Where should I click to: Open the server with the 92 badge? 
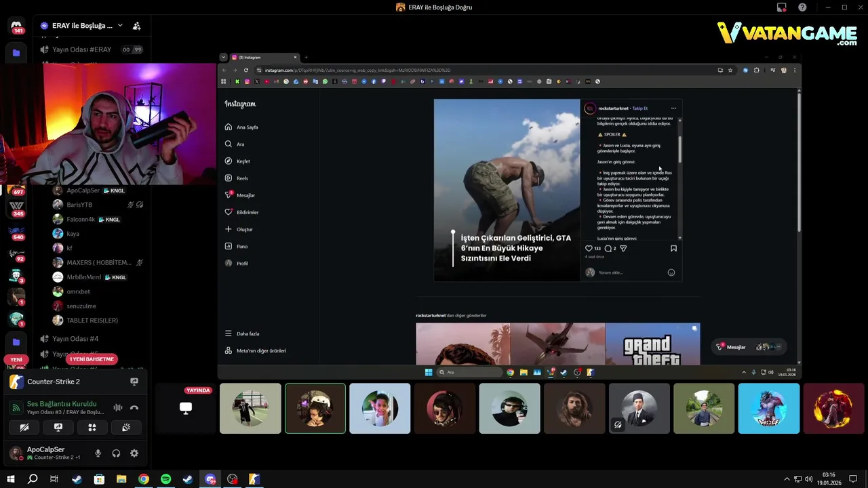pyautogui.click(x=17, y=254)
